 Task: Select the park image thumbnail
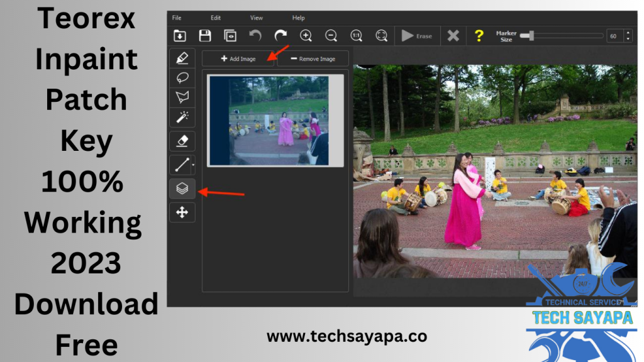coord(275,121)
